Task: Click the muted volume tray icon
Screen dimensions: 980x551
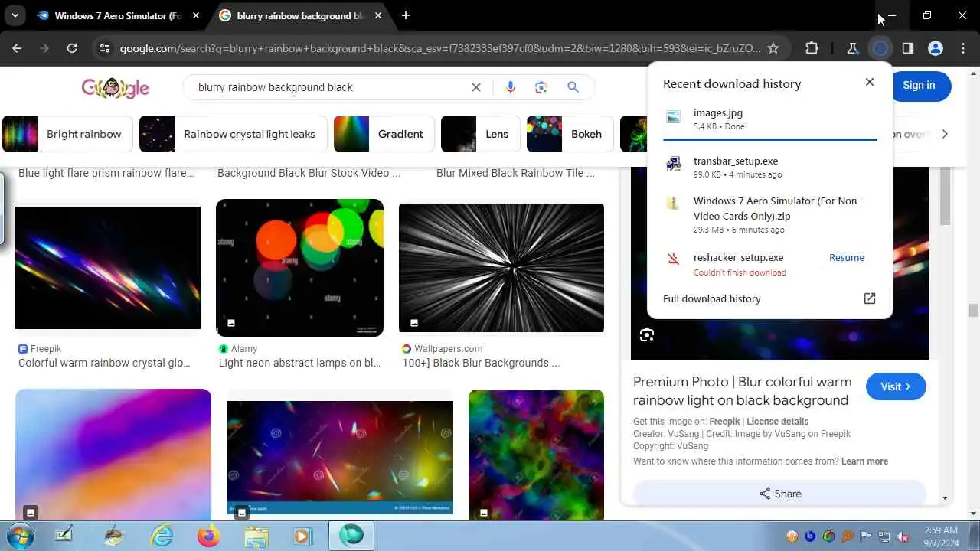Action: [x=903, y=536]
